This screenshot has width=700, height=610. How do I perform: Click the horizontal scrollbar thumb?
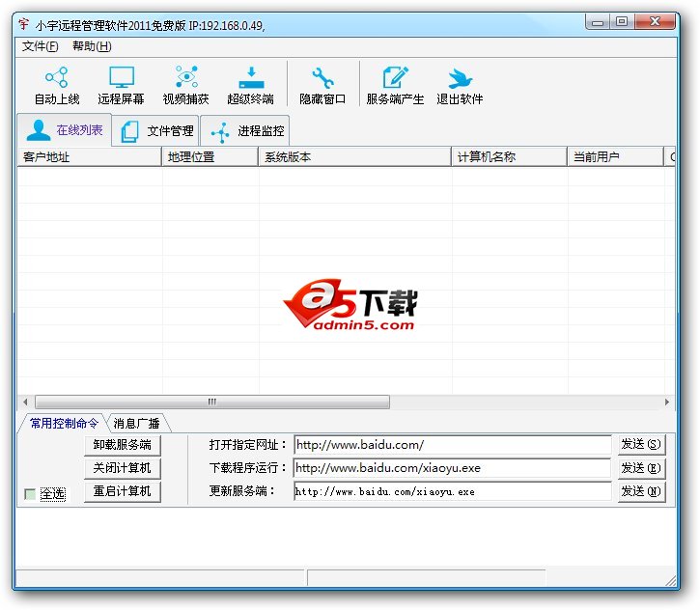[x=212, y=402]
